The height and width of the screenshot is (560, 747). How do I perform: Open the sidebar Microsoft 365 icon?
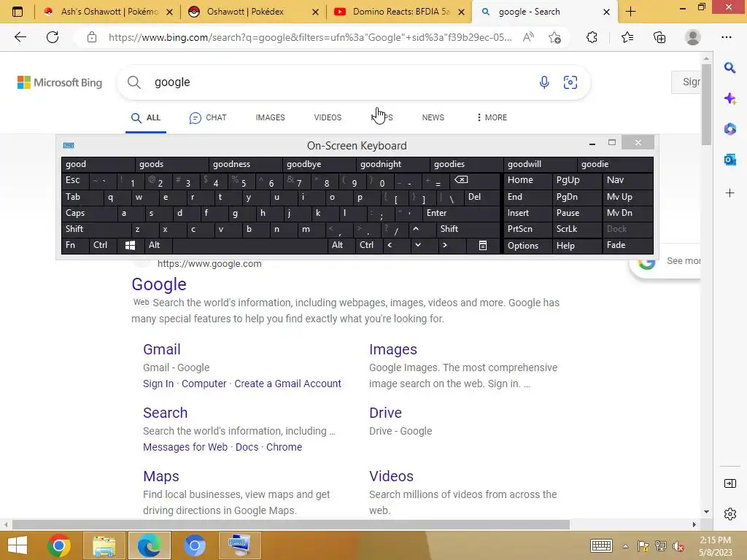(729, 129)
